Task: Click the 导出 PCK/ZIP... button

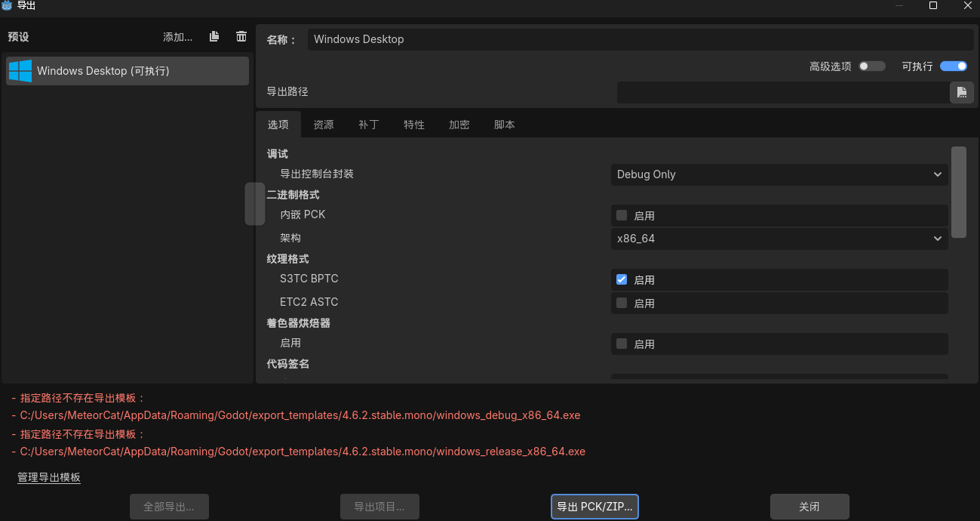Action: point(595,507)
